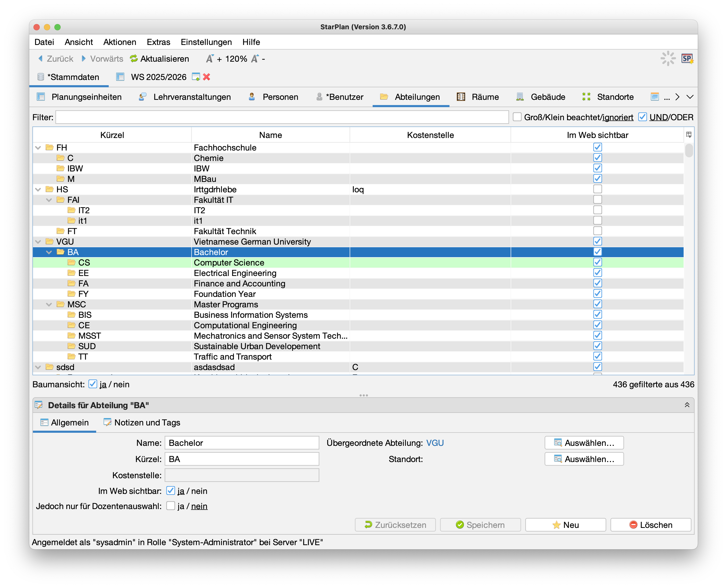Viewport: 727px width, 588px height.
Task: Click the StarPlan SP logo icon
Action: (x=687, y=59)
